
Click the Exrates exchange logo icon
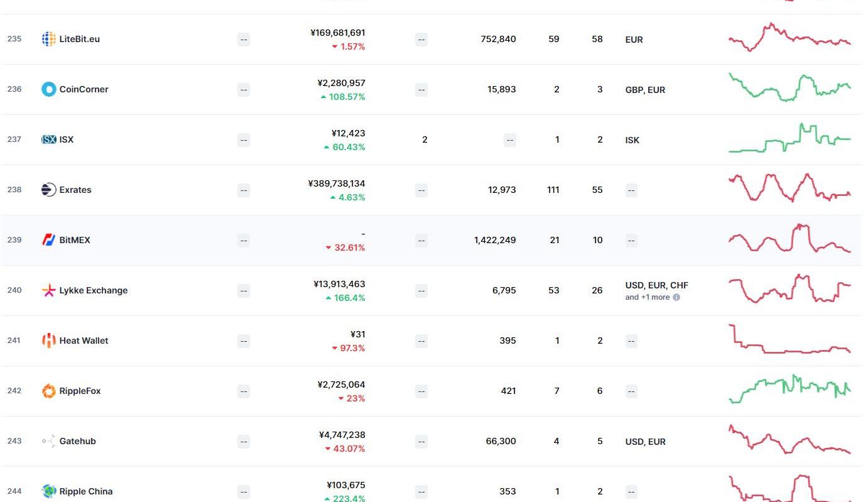click(x=48, y=190)
